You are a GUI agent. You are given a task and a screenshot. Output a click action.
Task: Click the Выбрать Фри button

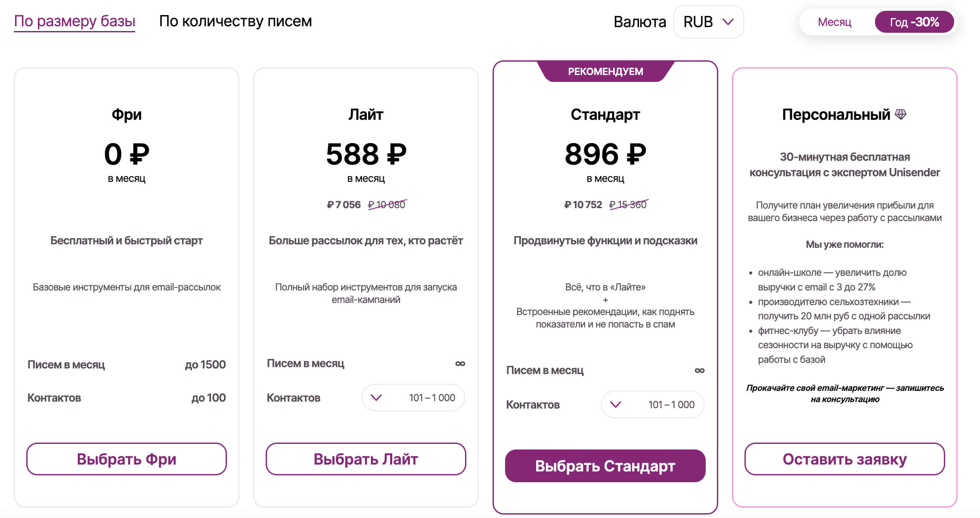127,459
